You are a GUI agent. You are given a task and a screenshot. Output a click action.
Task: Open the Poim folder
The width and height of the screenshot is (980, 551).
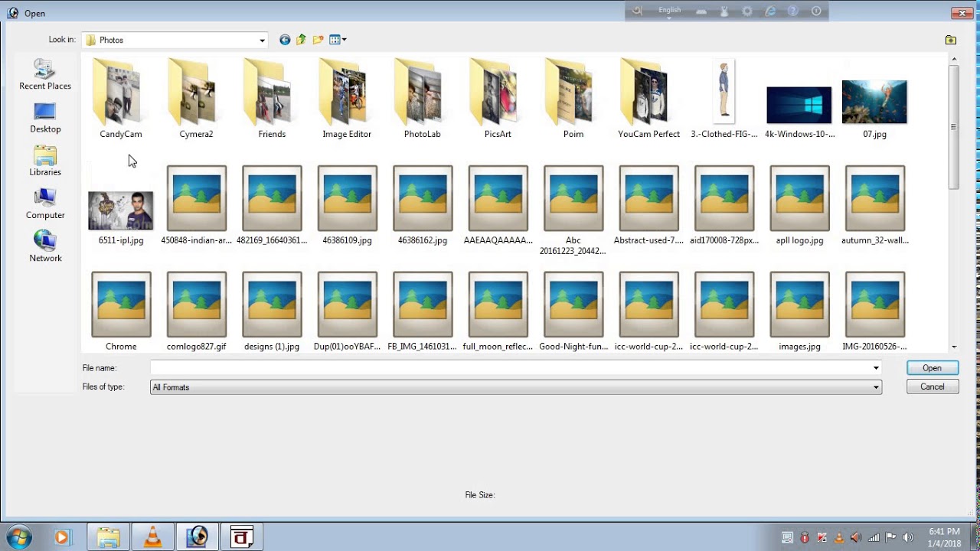coord(573,99)
